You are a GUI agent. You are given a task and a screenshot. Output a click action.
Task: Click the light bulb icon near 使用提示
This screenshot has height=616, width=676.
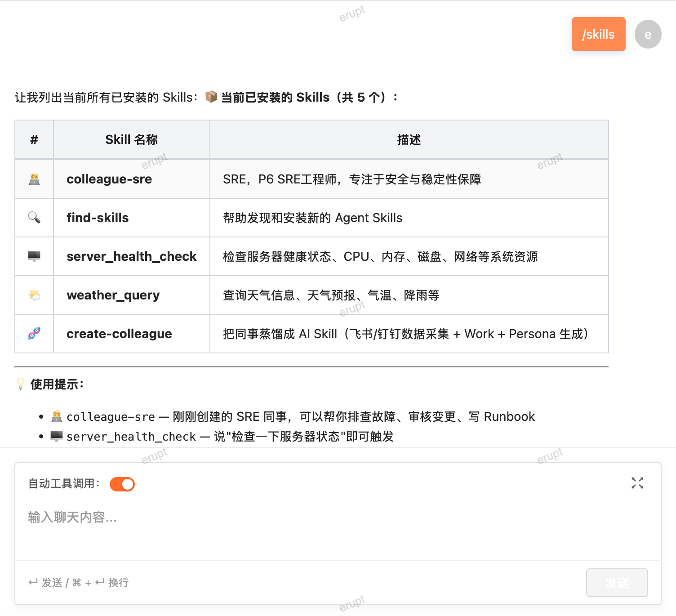pyautogui.click(x=21, y=384)
